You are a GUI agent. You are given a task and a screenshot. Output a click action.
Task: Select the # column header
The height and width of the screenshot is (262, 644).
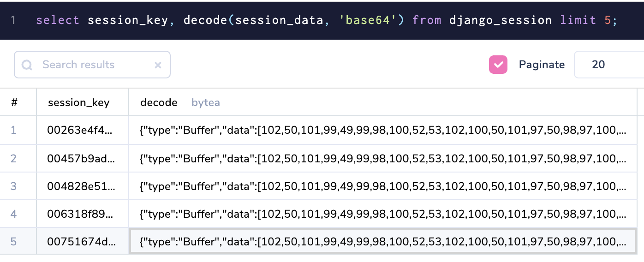pyautogui.click(x=14, y=102)
